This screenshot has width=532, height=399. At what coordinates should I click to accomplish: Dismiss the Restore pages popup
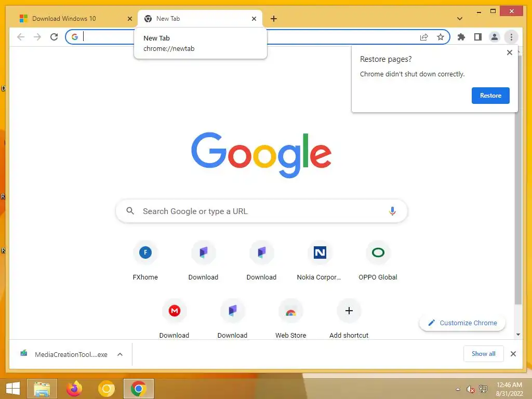pos(509,52)
